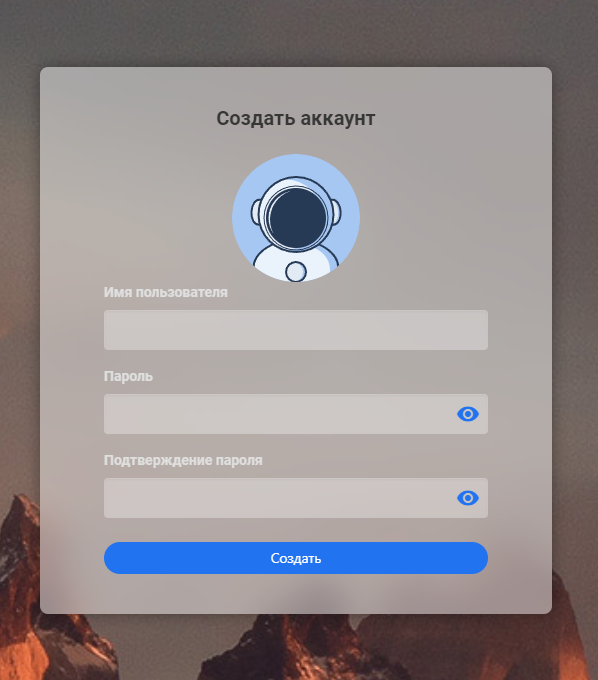This screenshot has height=680, width=598.
Task: Submit the form with blue Создать button
Action: click(296, 558)
